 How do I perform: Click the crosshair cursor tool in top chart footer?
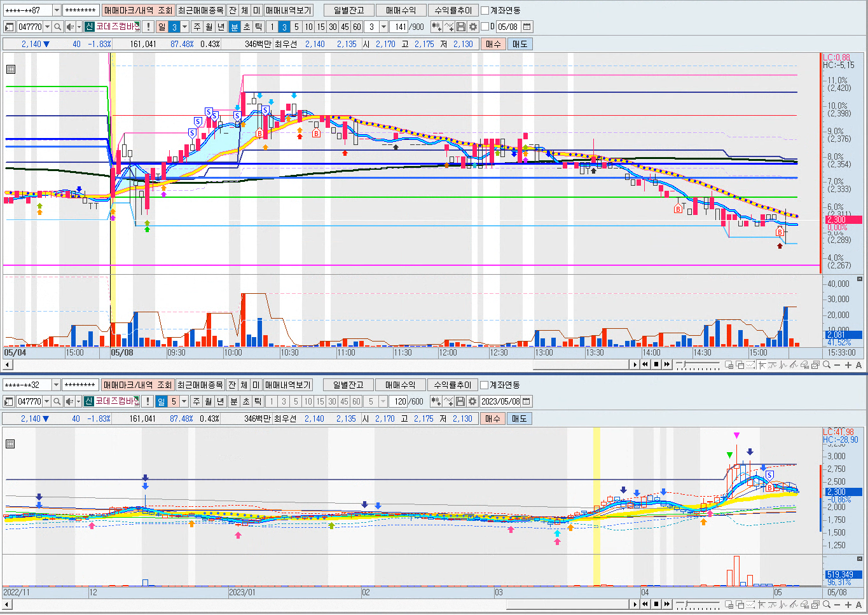pyautogui.click(x=762, y=364)
